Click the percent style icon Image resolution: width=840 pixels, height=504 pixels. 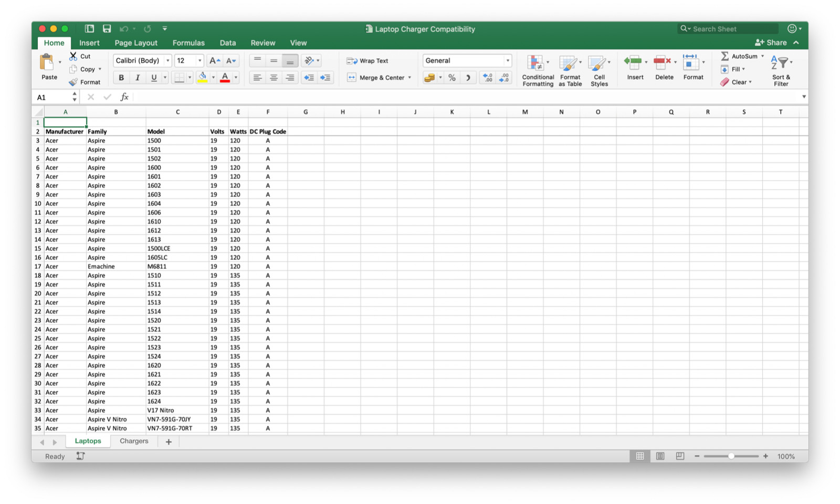tap(451, 78)
